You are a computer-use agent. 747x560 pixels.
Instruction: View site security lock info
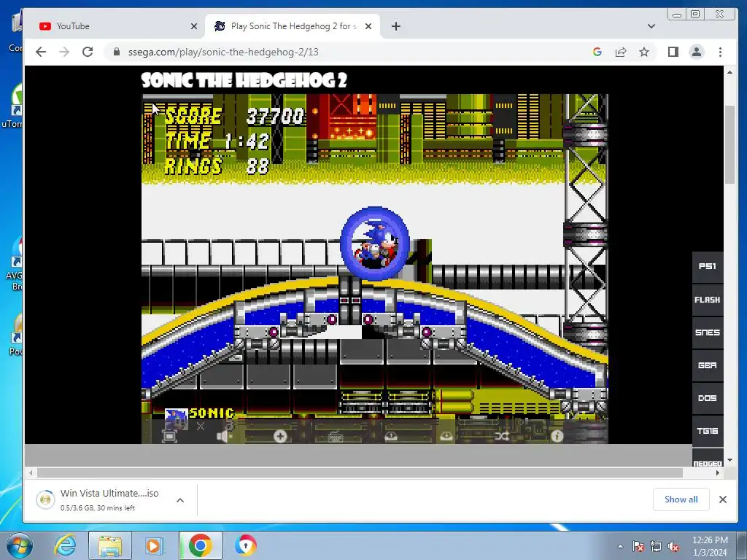pyautogui.click(x=117, y=52)
